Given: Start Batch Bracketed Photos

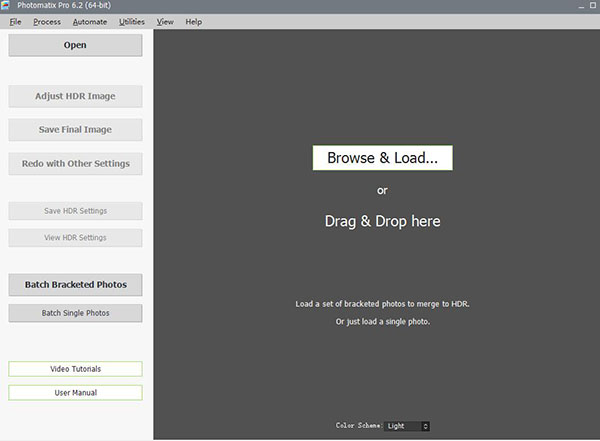Looking at the screenshot, I should coord(75,285).
